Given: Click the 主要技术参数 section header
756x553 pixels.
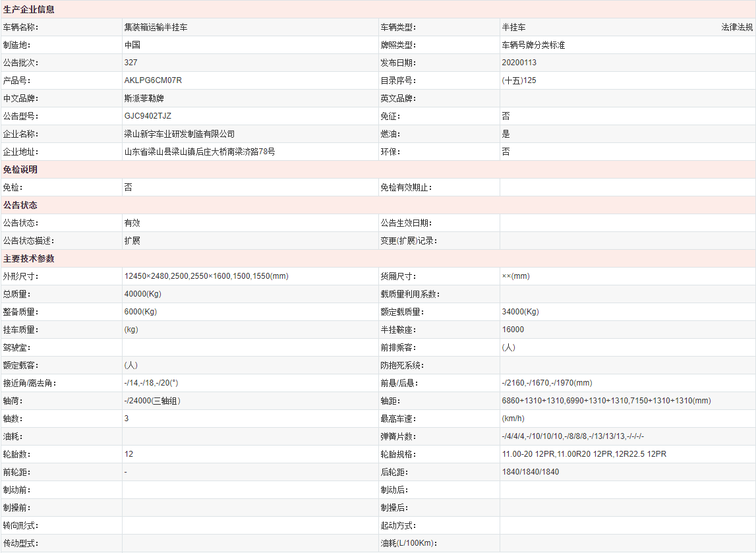Looking at the screenshot, I should pyautogui.click(x=29, y=259).
